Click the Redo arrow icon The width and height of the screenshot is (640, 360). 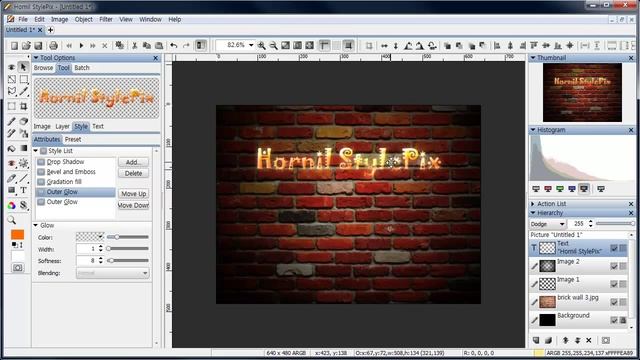(x=186, y=45)
